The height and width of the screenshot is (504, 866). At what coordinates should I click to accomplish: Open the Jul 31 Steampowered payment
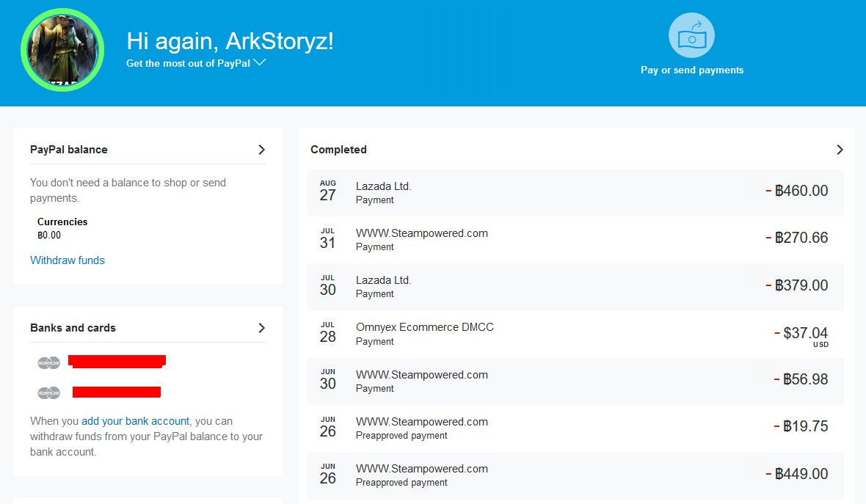(x=575, y=239)
